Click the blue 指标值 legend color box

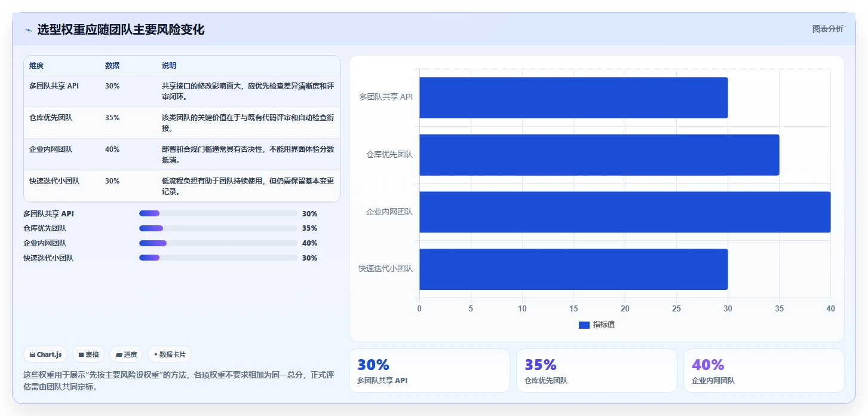(584, 325)
